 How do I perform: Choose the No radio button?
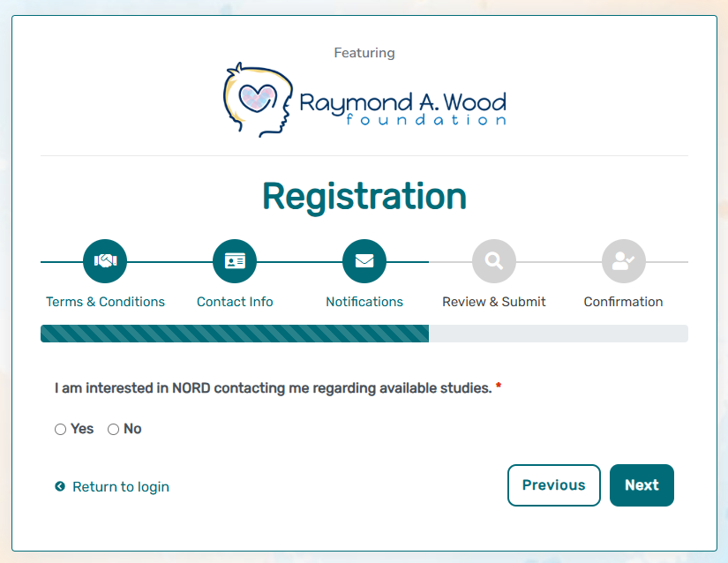point(114,430)
